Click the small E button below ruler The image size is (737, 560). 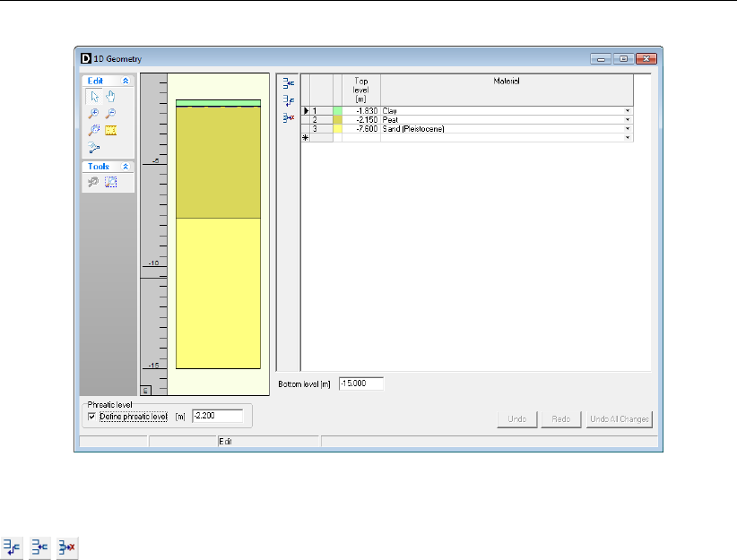tap(146, 391)
